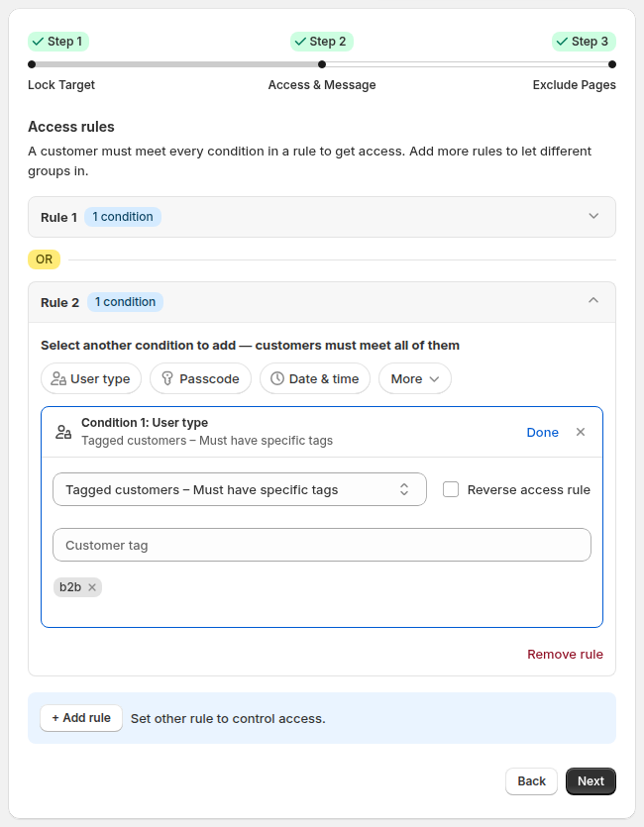Open the More conditions dropdown
Image resolution: width=644 pixels, height=827 pixels.
click(x=414, y=378)
